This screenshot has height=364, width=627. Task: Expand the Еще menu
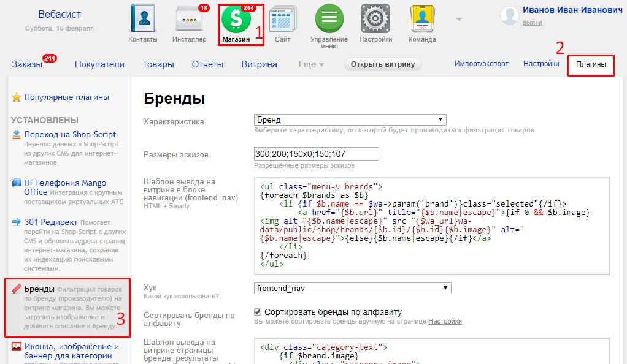311,64
